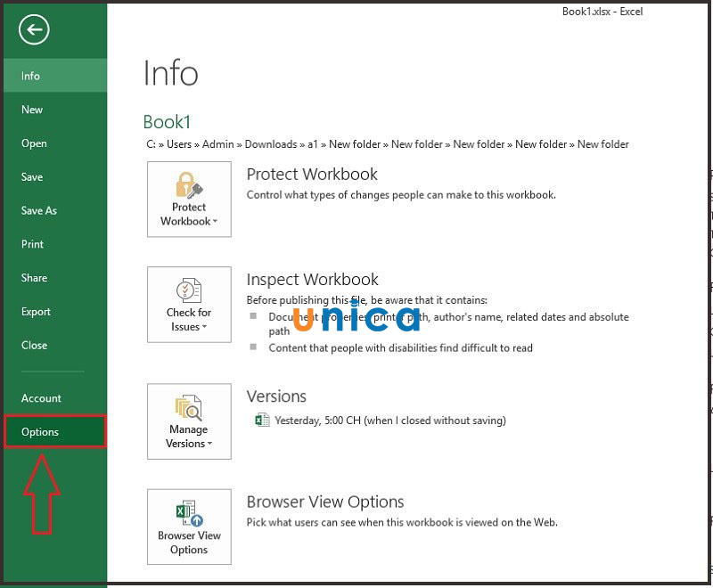
Task: Click the Manage Versions magnifier icon
Action: [x=189, y=407]
